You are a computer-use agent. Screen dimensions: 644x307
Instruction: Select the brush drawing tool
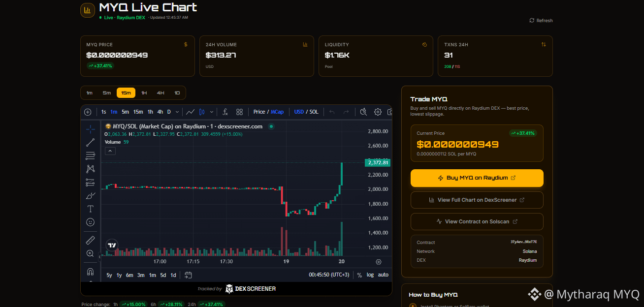click(90, 195)
